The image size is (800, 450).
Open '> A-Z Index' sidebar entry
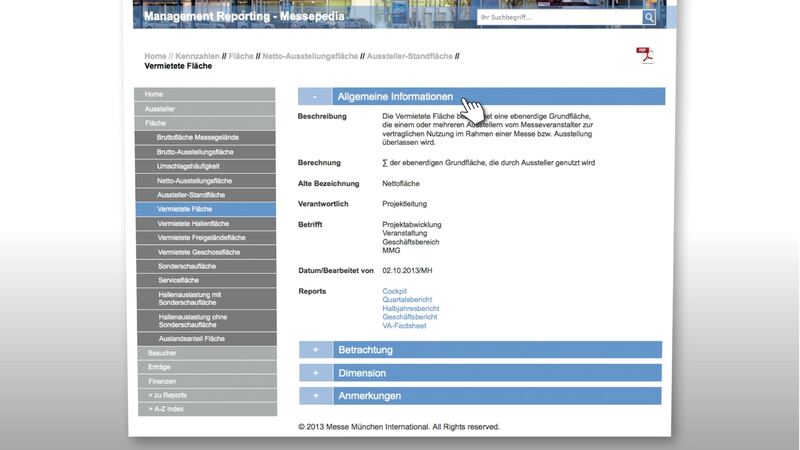(208, 409)
